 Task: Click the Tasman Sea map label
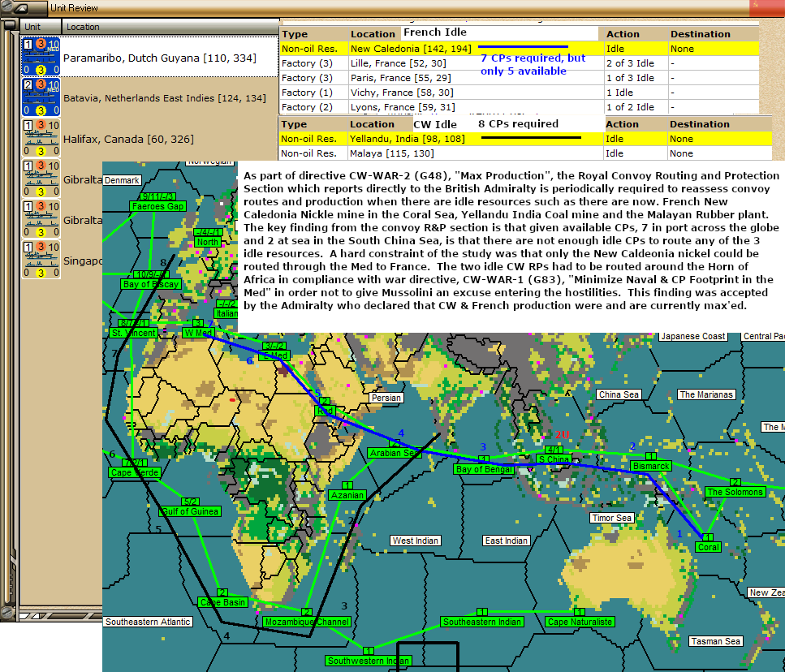click(x=715, y=641)
